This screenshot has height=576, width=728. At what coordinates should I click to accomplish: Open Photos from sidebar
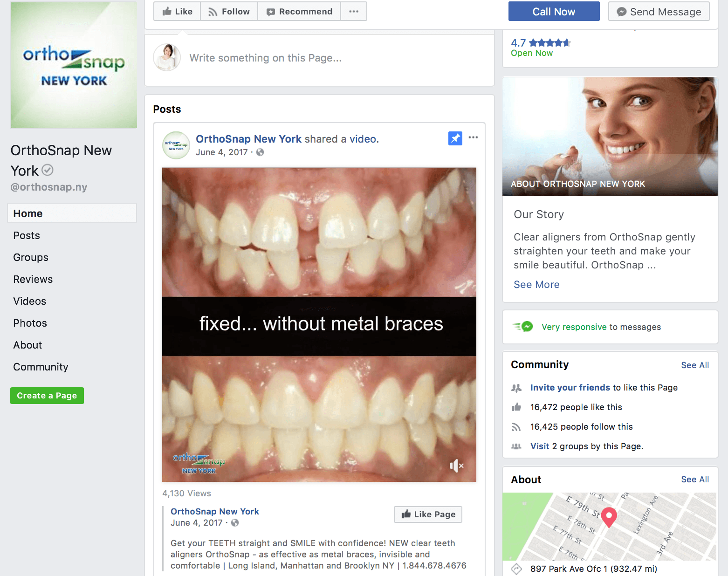click(30, 323)
